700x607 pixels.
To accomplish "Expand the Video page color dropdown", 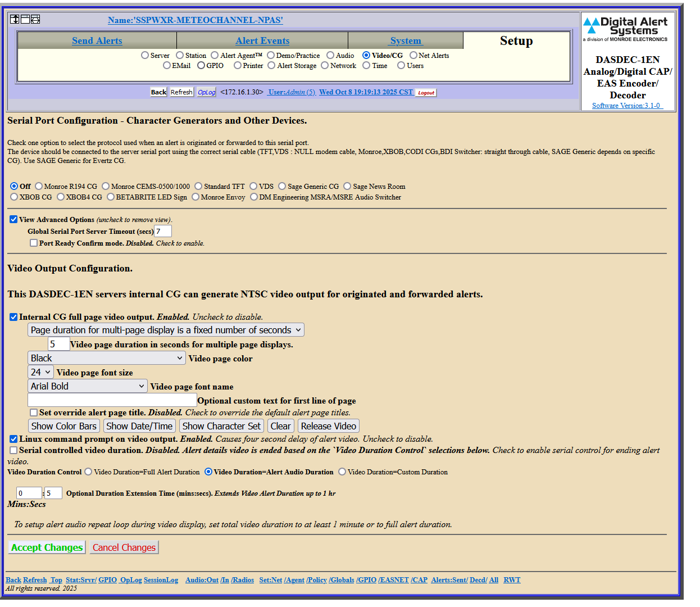I will [x=107, y=358].
